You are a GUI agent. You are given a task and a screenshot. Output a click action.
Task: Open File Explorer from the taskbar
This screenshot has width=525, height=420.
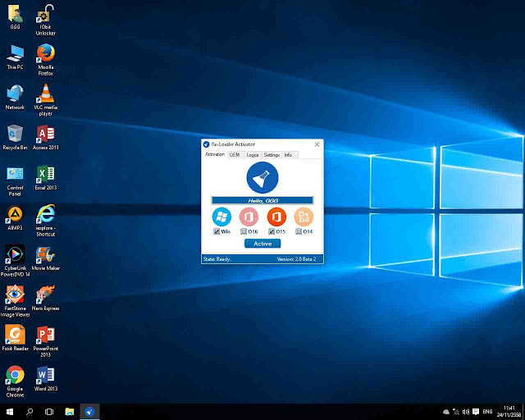69,412
